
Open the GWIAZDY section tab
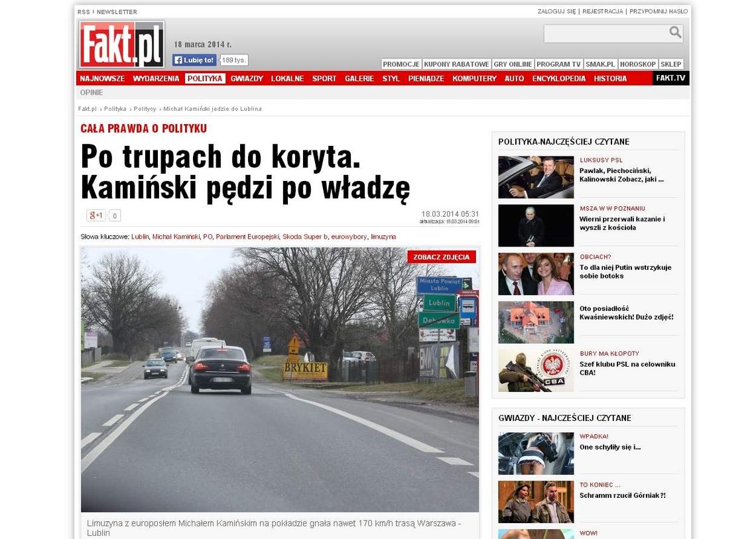point(247,78)
